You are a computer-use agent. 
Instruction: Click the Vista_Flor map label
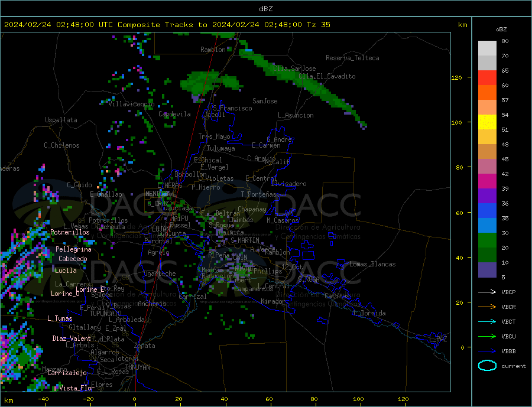point(77,388)
